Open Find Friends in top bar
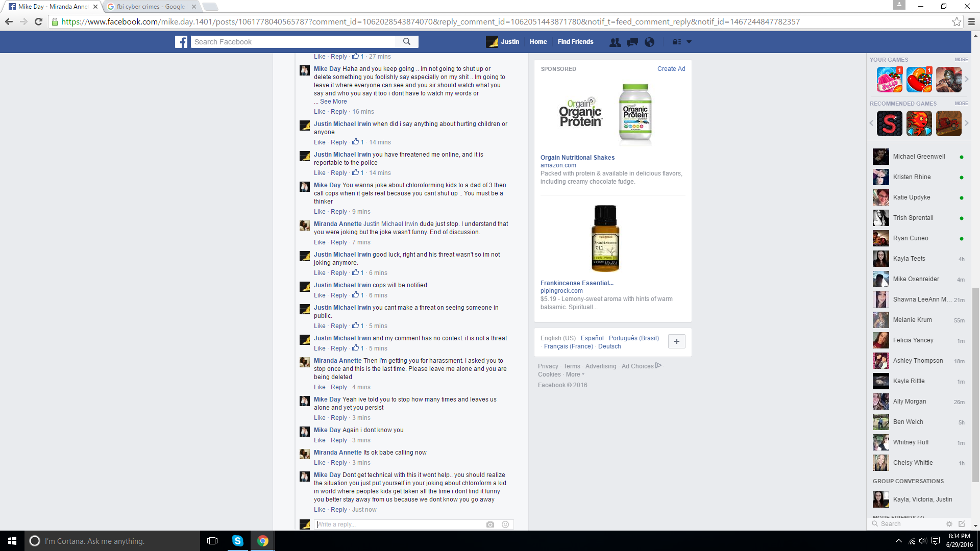The image size is (980, 551). [x=575, y=42]
